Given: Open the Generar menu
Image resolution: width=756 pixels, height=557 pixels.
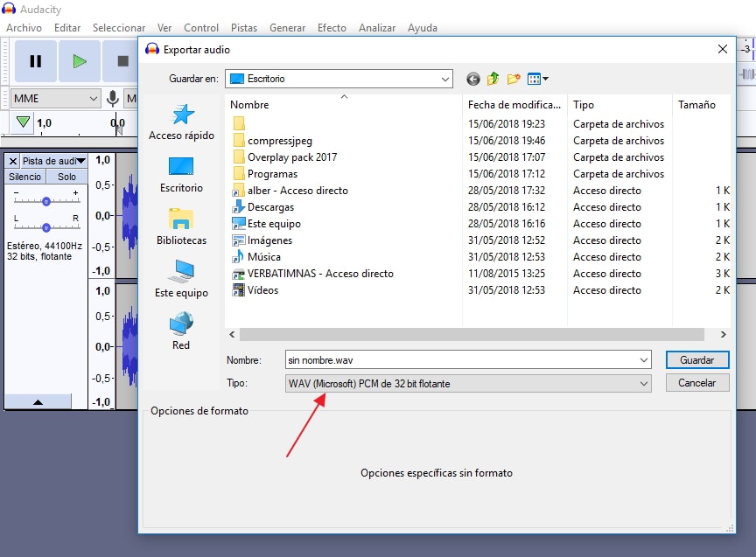Looking at the screenshot, I should pos(287,28).
